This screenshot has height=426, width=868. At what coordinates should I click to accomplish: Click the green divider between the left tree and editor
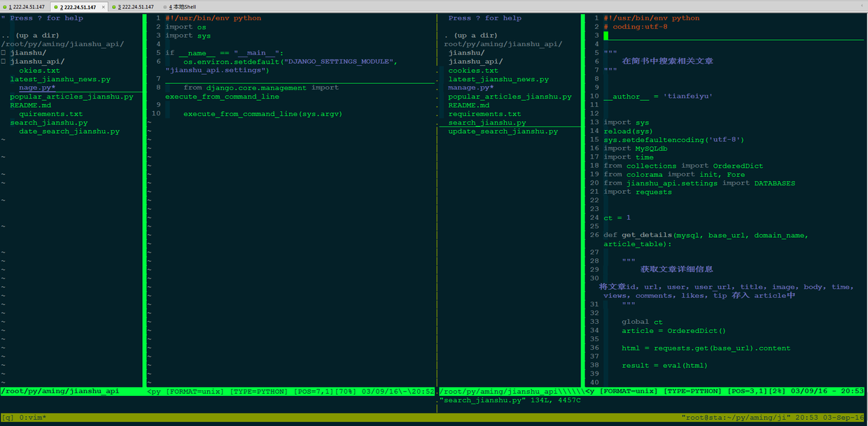tap(144, 199)
